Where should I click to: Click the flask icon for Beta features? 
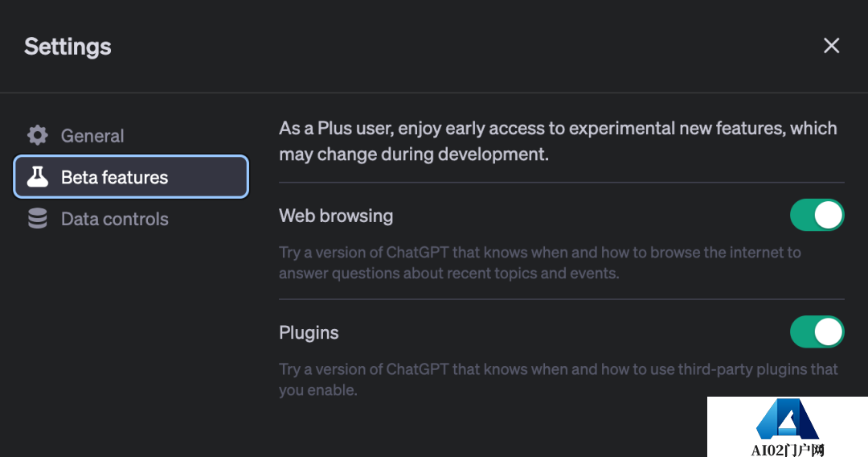(37, 177)
